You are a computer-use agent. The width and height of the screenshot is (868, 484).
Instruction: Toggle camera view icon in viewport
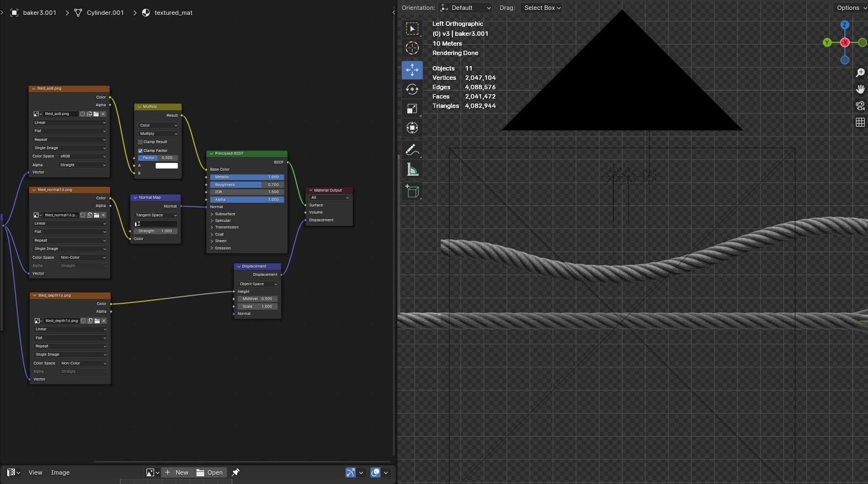click(x=860, y=106)
